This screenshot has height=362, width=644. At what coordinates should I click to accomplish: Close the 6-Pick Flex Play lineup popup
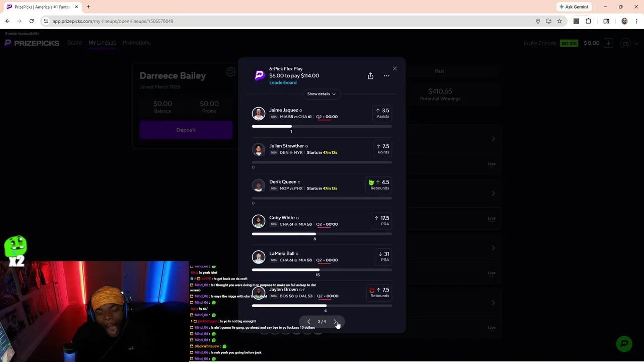pyautogui.click(x=394, y=68)
